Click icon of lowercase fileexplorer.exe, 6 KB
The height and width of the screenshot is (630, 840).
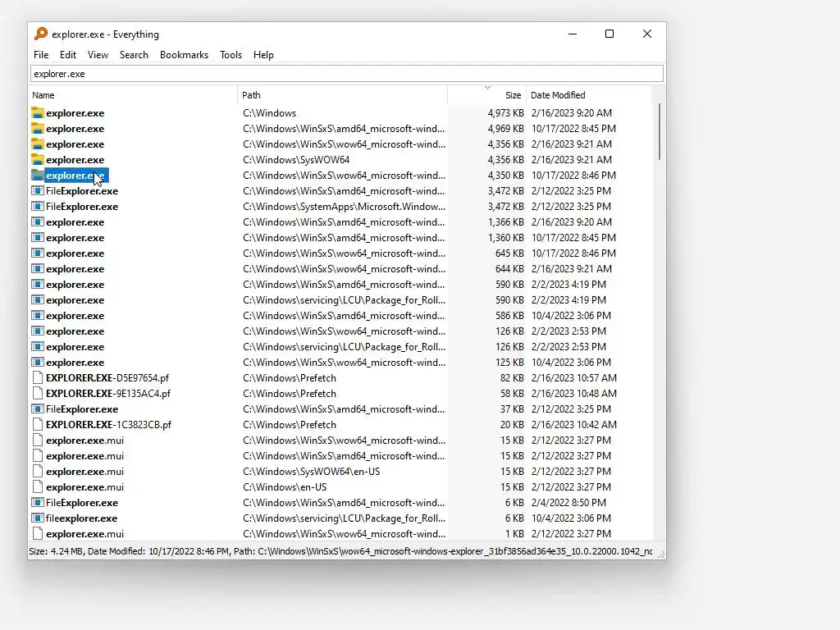point(38,518)
